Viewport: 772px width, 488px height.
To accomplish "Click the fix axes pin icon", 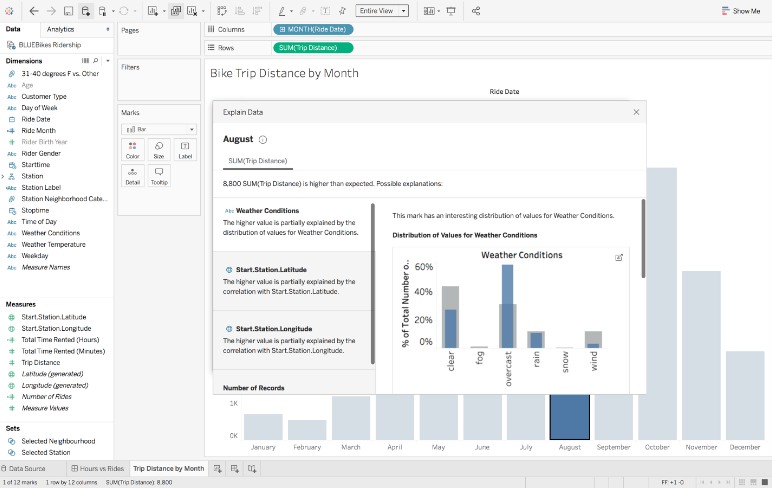I will coord(343,11).
